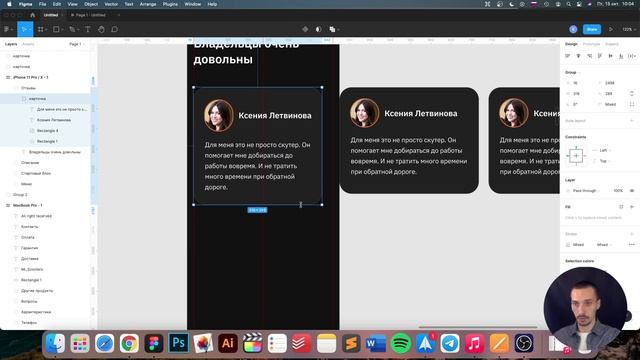Switch to the Assets tab
The height and width of the screenshot is (360, 640).
point(28,44)
